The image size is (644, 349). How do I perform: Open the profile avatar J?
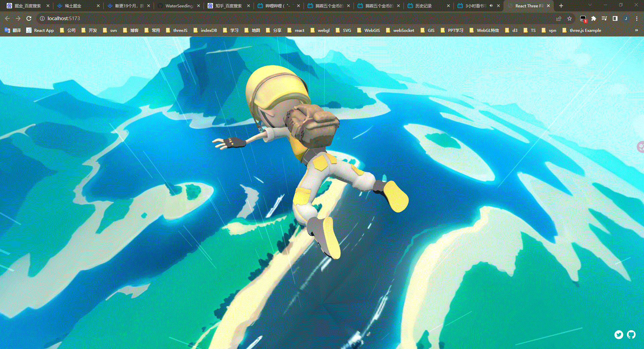(x=626, y=18)
